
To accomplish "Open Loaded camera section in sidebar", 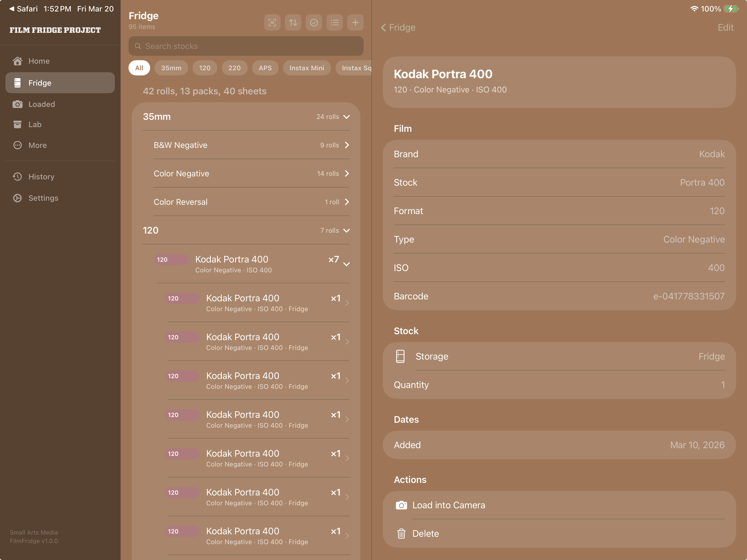I will coord(41,104).
